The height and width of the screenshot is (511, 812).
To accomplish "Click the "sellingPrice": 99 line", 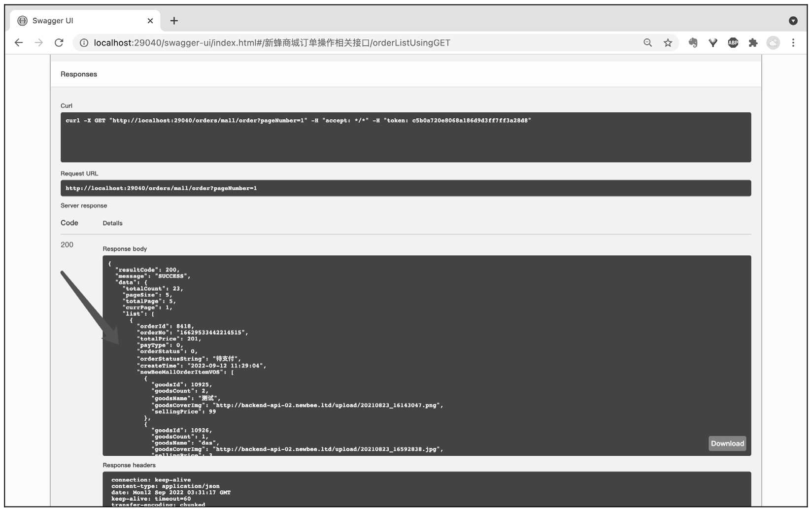I will pos(184,411).
